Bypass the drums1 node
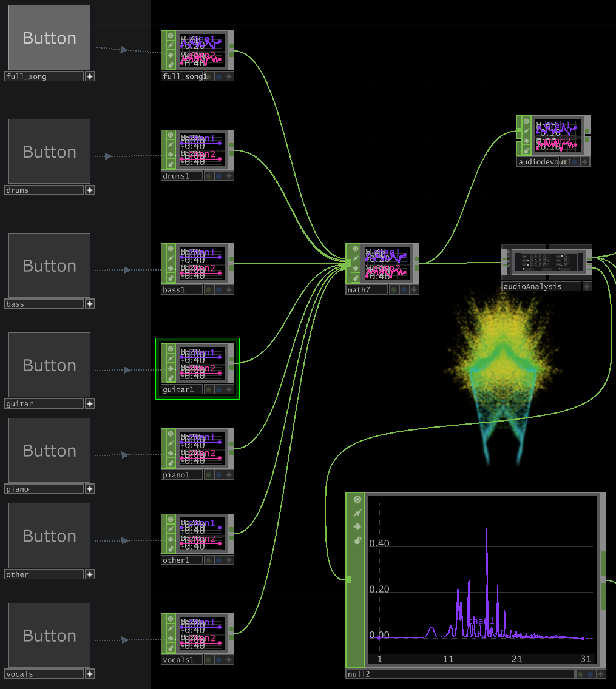Image resolution: width=616 pixels, height=689 pixels. [x=171, y=145]
